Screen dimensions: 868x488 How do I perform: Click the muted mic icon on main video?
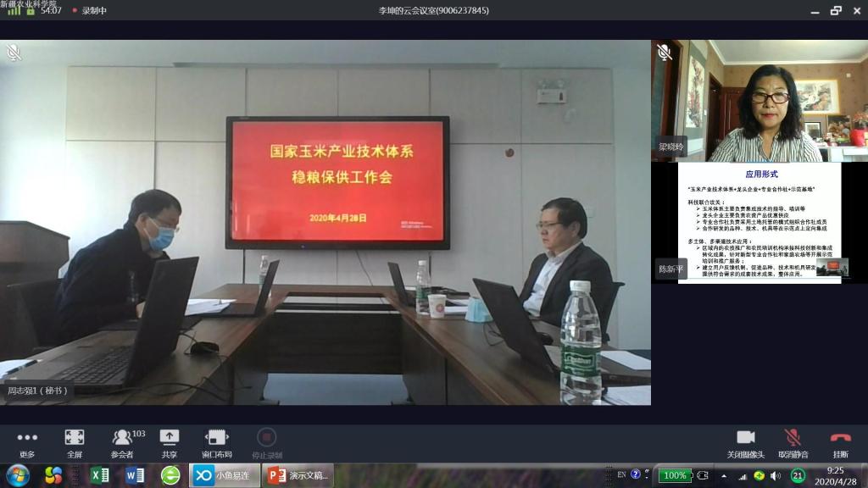pyautogui.click(x=14, y=53)
